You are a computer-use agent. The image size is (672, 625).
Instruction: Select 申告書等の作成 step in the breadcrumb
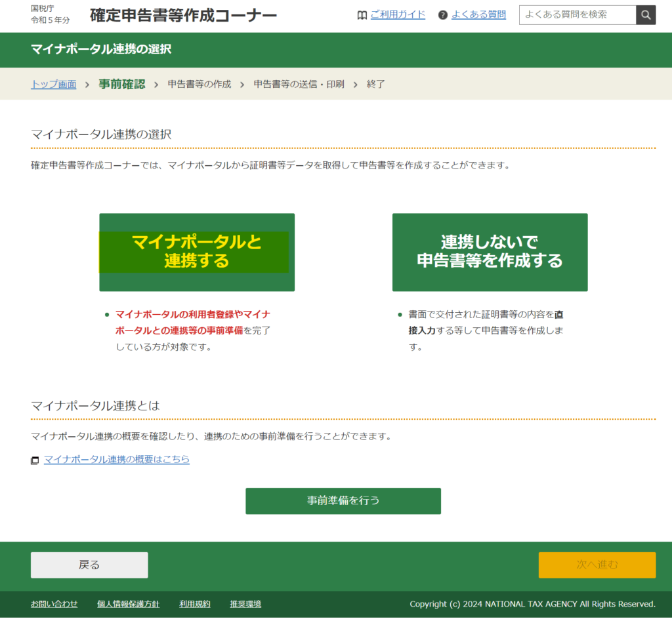(199, 85)
